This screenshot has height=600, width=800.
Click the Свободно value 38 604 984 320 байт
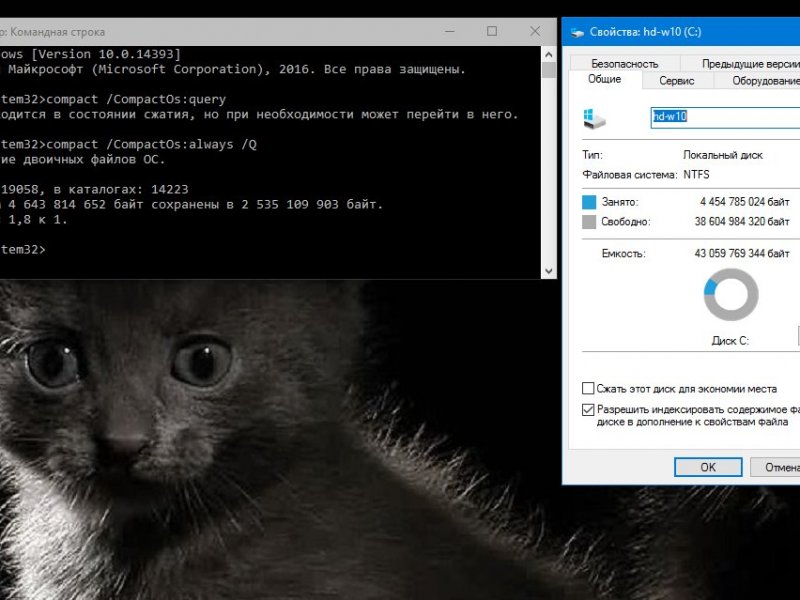tap(742, 221)
